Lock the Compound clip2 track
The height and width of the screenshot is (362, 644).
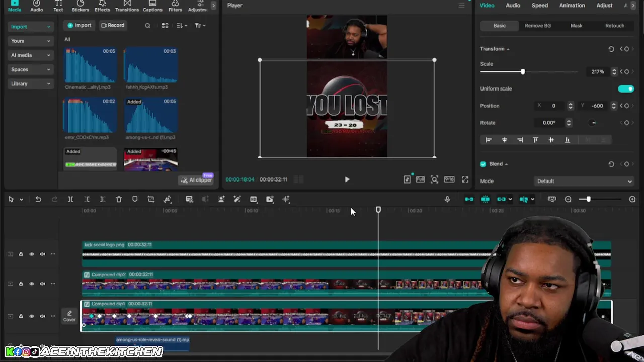(x=21, y=284)
